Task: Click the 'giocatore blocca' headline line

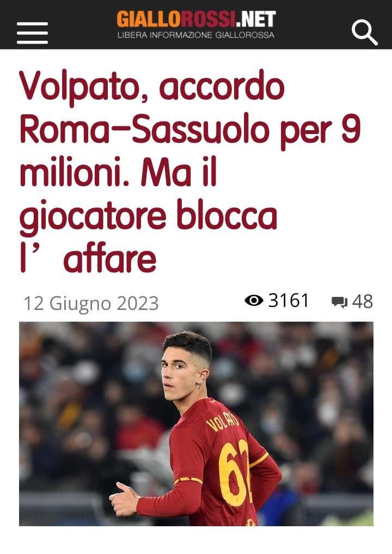Action: point(148,216)
